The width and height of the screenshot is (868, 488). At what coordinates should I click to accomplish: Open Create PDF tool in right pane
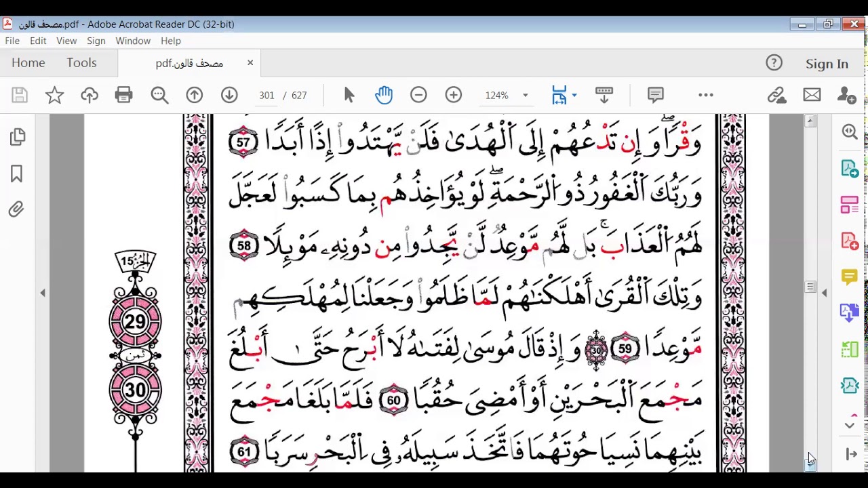coord(850,241)
